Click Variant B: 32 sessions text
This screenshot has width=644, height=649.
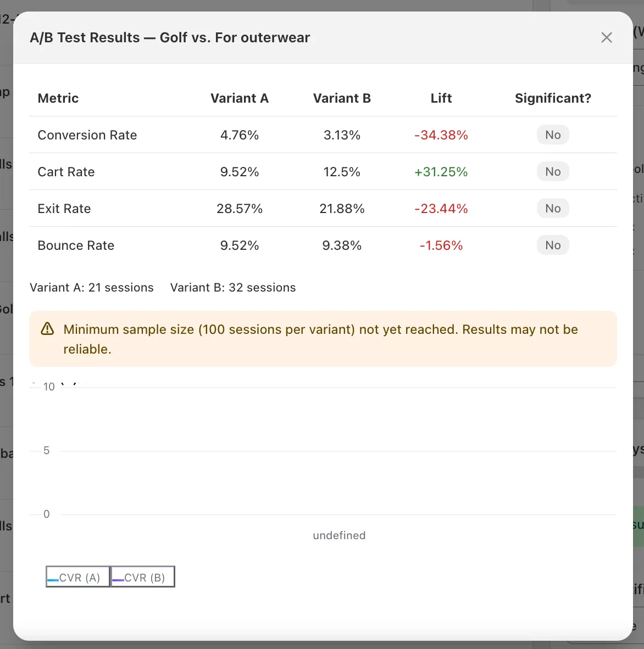[232, 287]
